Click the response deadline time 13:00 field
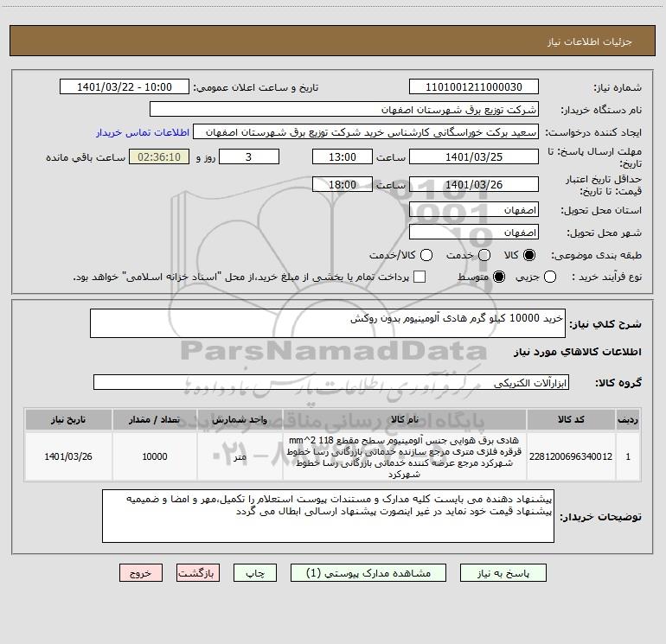666x644 pixels. (343, 156)
